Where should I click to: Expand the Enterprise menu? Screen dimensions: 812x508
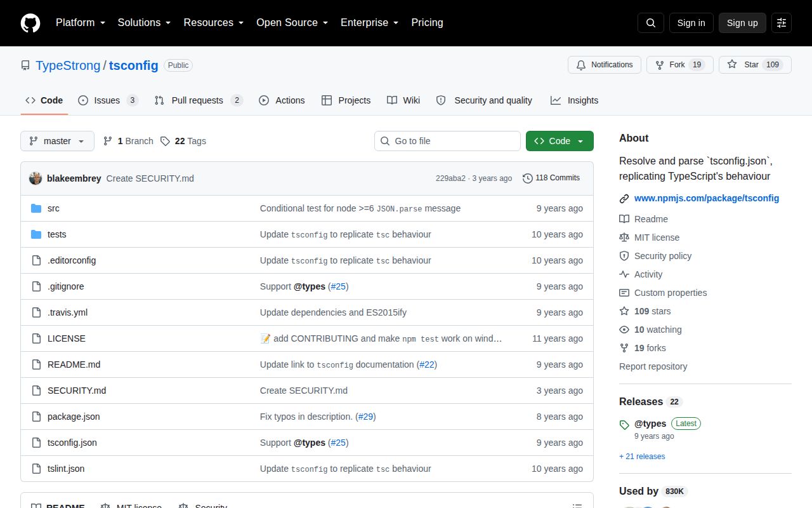pos(370,23)
